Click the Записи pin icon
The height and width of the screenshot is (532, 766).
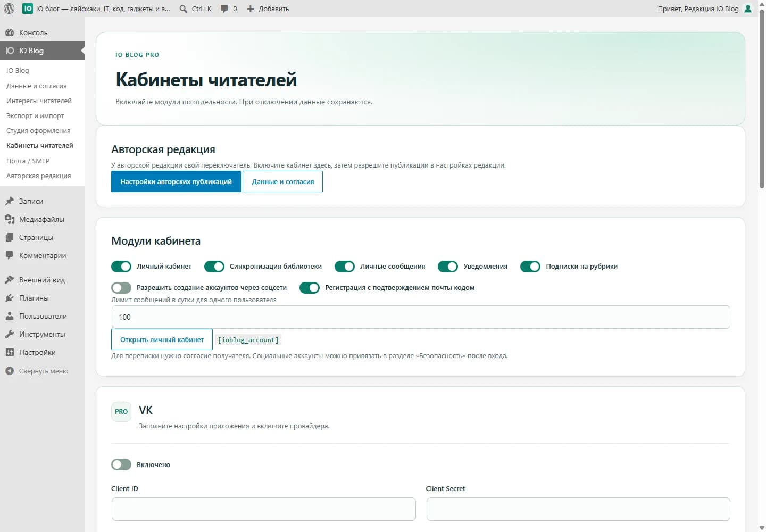click(x=10, y=201)
